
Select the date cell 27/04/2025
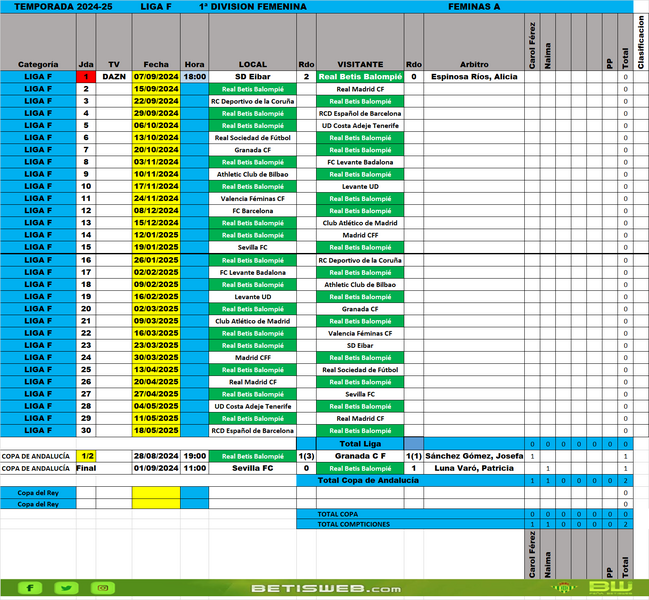156,394
